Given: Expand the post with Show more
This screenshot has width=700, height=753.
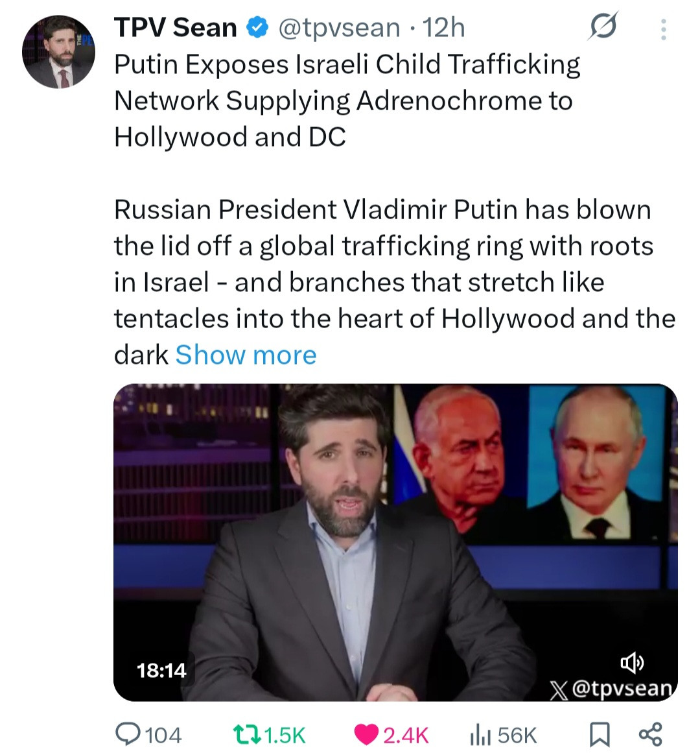Looking at the screenshot, I should coord(246,355).
